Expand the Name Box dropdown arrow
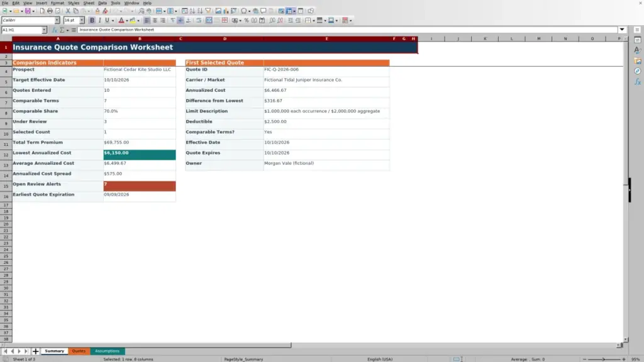 tap(44, 30)
